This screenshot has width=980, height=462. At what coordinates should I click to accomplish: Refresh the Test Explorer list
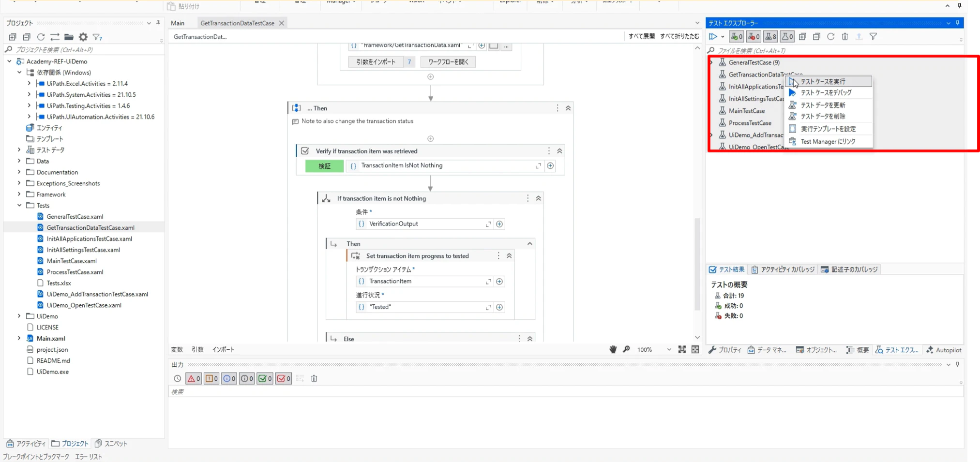pyautogui.click(x=831, y=36)
